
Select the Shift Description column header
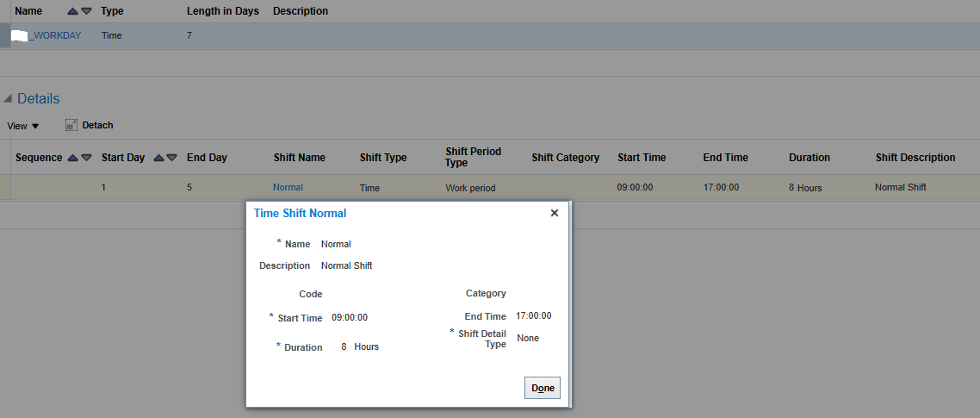pos(915,158)
